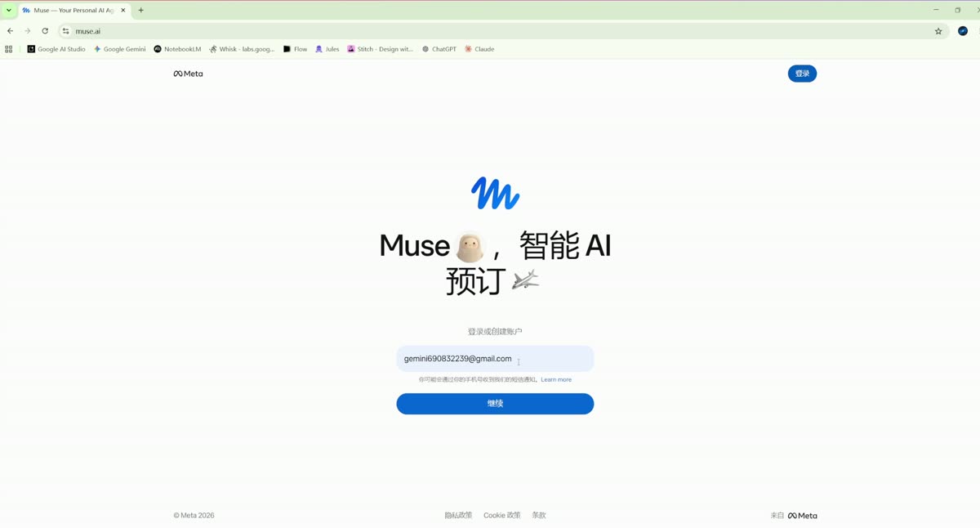This screenshot has height=528, width=980.
Task: Open the Google AI Studio bookmark
Action: click(x=56, y=49)
